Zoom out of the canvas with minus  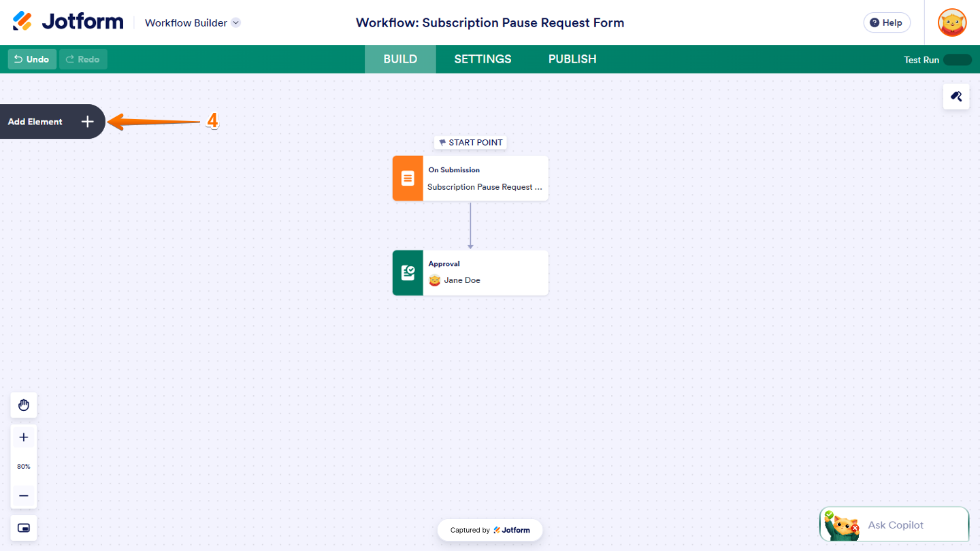(24, 495)
